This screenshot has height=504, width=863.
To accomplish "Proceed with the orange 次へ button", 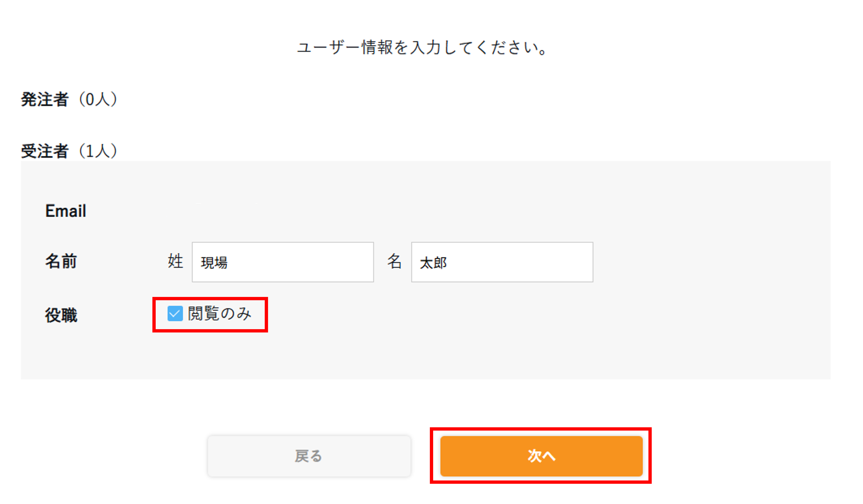I will 542,456.
